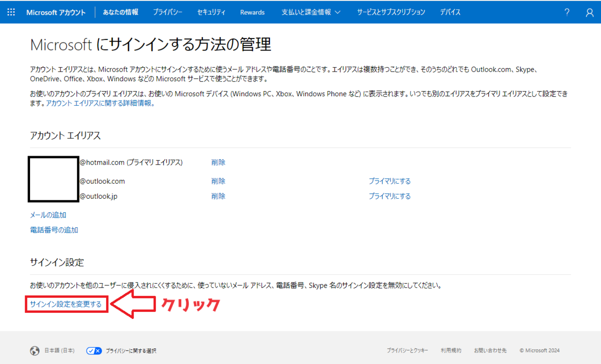Open the あなたの情報 tab

(121, 12)
